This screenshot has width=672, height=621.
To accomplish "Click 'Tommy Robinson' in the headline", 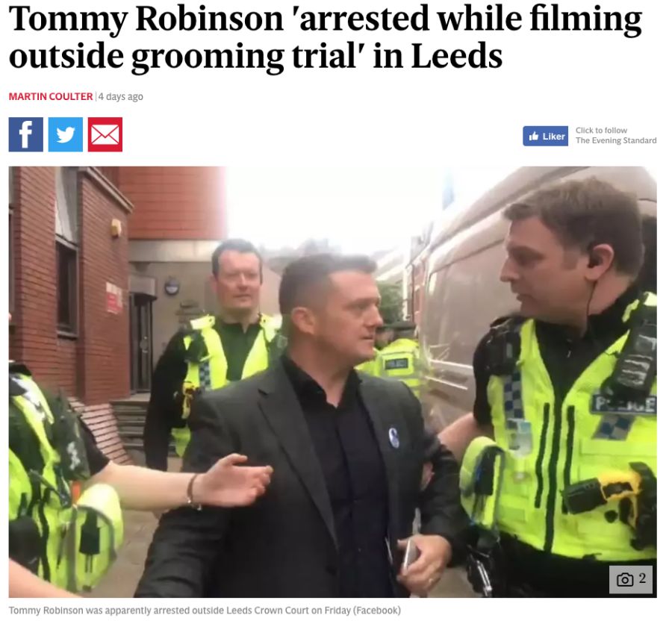I will pos(146,19).
